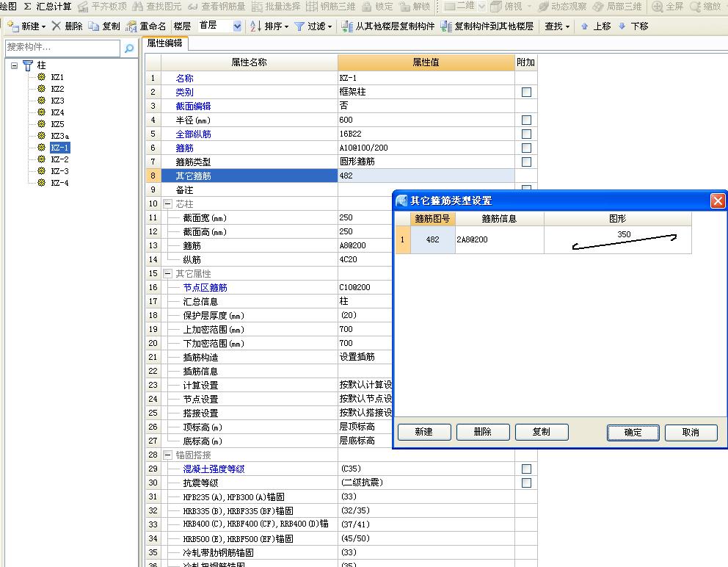This screenshot has width=728, height=567.
Task: Click the 下移 down arrow icon
Action: pos(622,26)
